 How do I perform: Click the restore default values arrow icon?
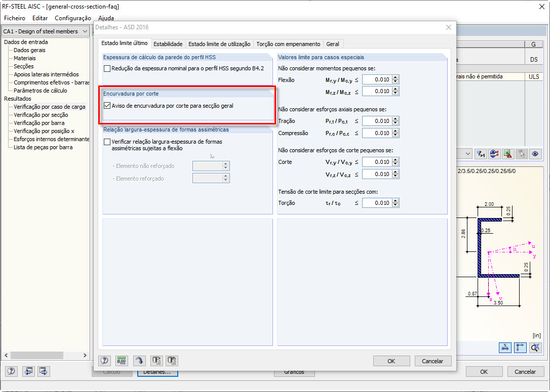tap(139, 361)
